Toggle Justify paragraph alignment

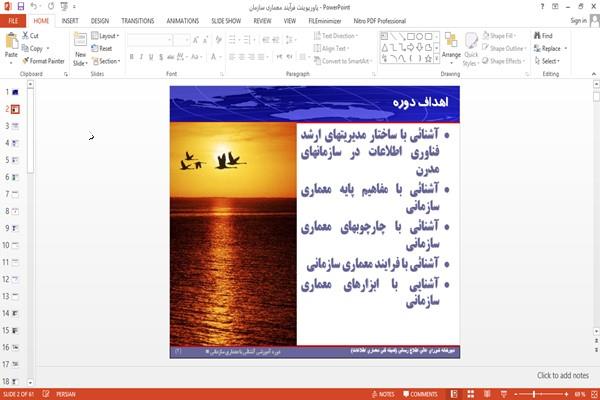pyautogui.click(x=261, y=57)
